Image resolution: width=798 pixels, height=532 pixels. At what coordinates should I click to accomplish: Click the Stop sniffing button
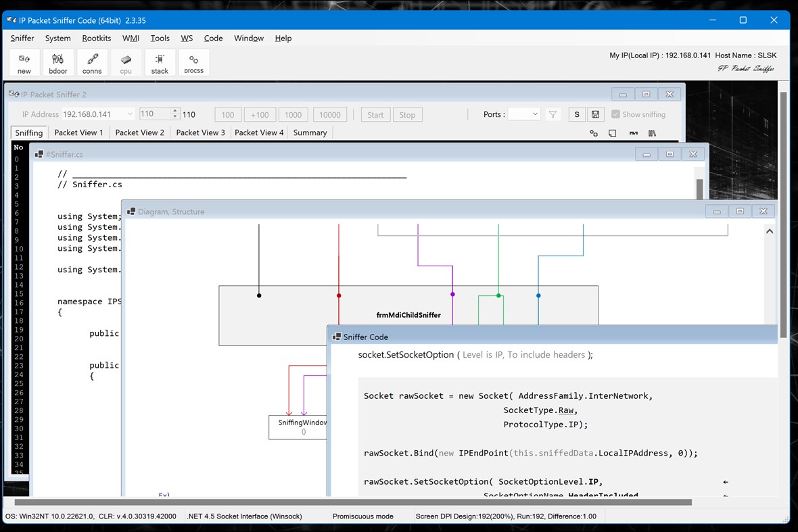[407, 114]
